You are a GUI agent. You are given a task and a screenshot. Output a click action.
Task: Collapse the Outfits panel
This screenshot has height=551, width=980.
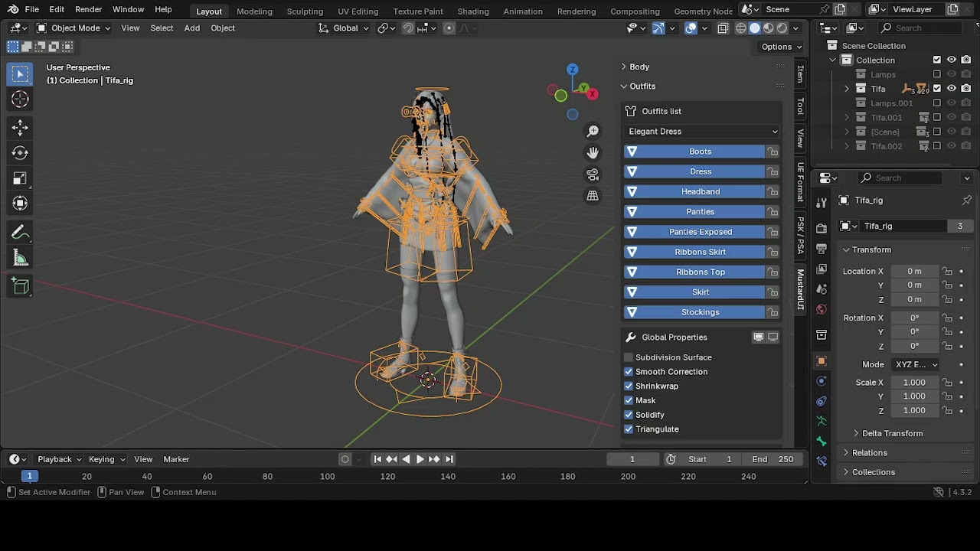tap(642, 86)
